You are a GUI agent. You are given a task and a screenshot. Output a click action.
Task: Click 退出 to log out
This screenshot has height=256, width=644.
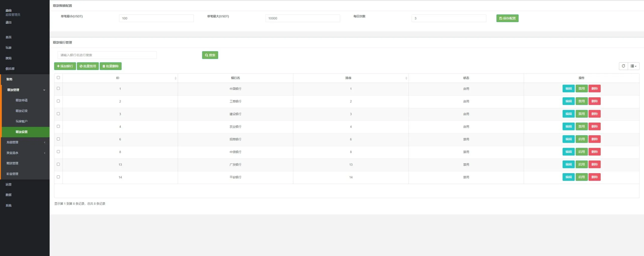point(9,22)
